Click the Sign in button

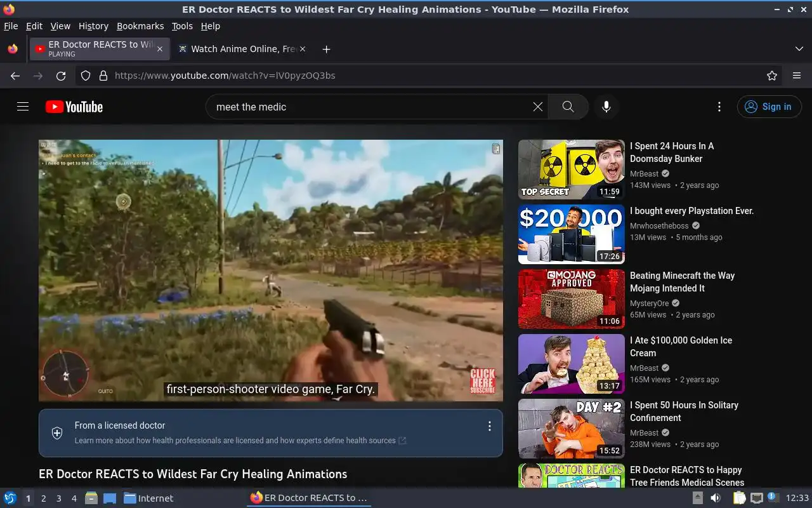tap(769, 107)
